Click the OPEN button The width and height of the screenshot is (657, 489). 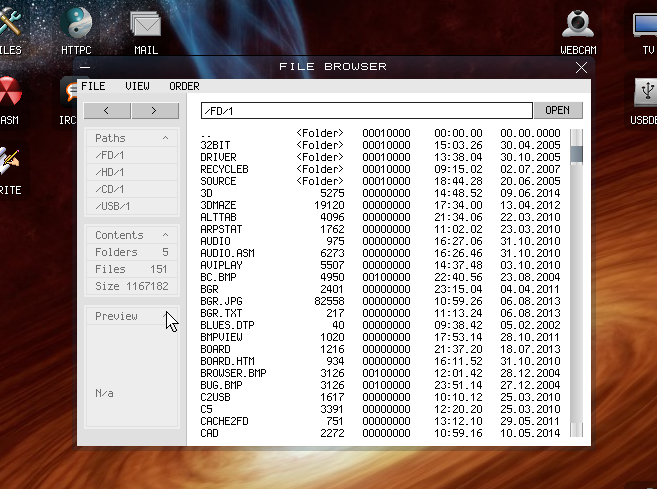point(558,110)
